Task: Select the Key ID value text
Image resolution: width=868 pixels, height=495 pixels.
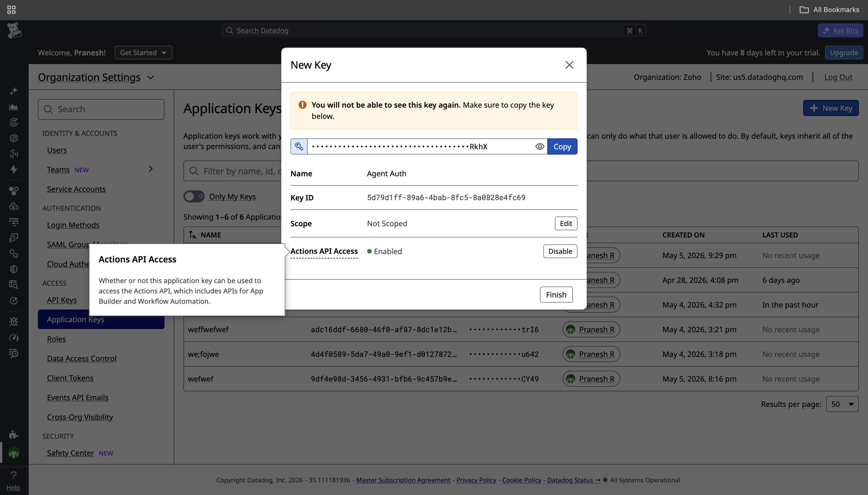Action: [x=446, y=198]
